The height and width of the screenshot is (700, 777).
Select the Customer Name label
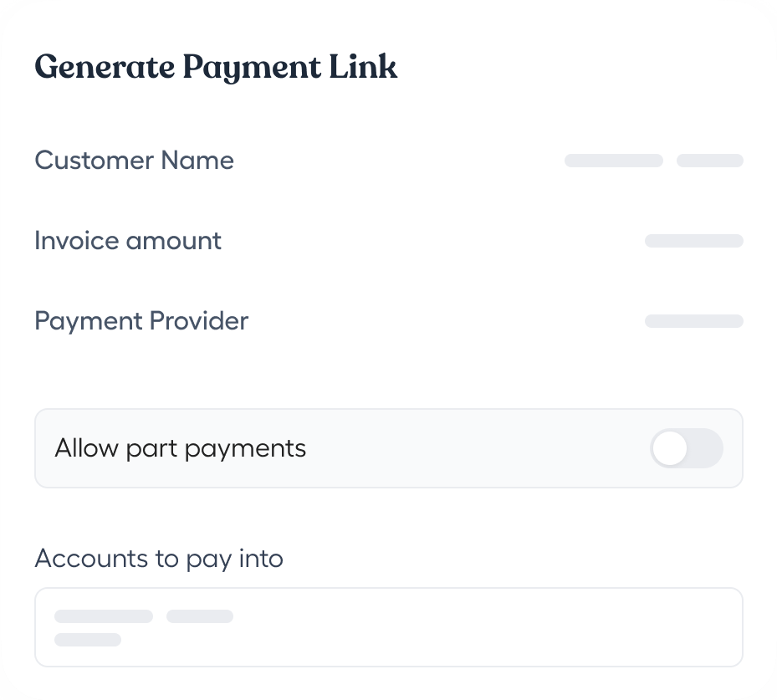[134, 160]
